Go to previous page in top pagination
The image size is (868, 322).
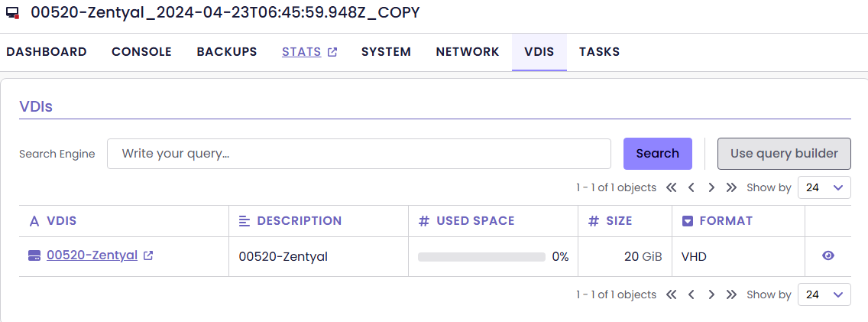point(691,187)
